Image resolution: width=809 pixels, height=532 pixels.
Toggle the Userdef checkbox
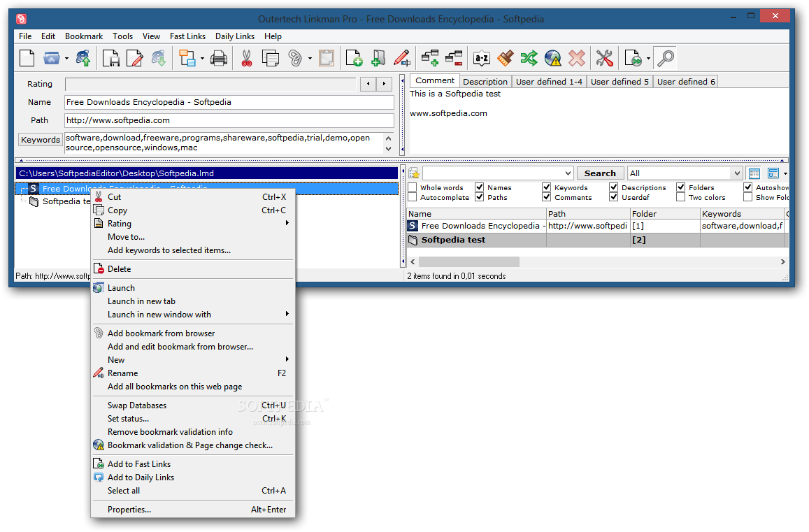pyautogui.click(x=613, y=197)
